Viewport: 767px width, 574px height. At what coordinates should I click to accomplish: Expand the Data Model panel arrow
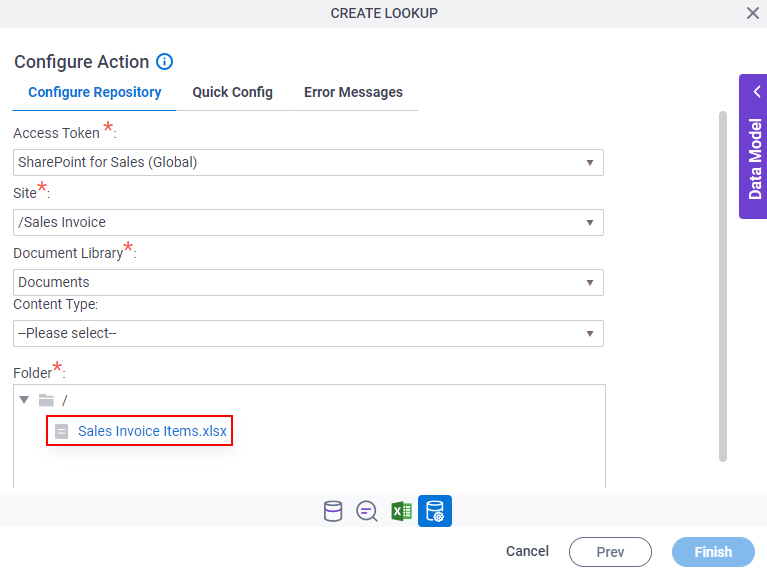pyautogui.click(x=757, y=92)
